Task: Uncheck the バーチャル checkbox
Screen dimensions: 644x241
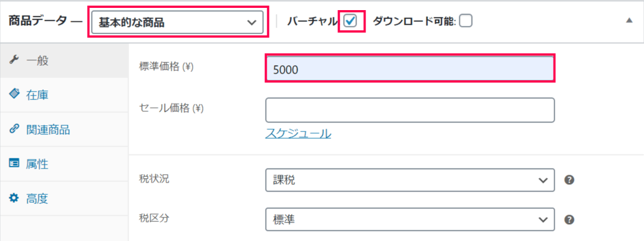Action: coord(351,21)
